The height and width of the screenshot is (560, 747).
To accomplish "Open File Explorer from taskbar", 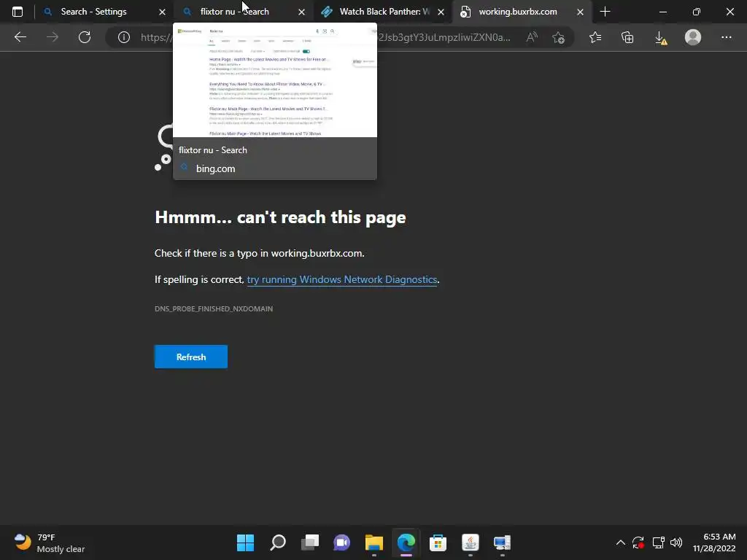I will [x=374, y=542].
